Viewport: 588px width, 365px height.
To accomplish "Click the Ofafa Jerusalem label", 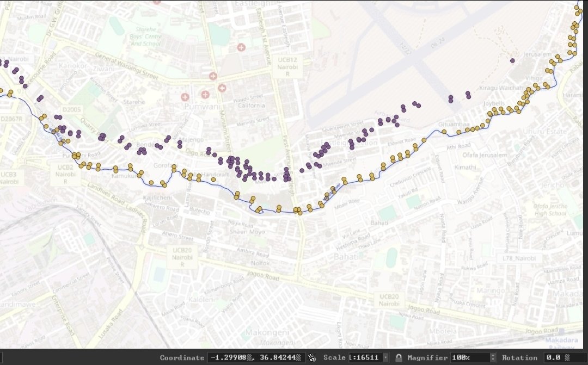I will (485, 155).
